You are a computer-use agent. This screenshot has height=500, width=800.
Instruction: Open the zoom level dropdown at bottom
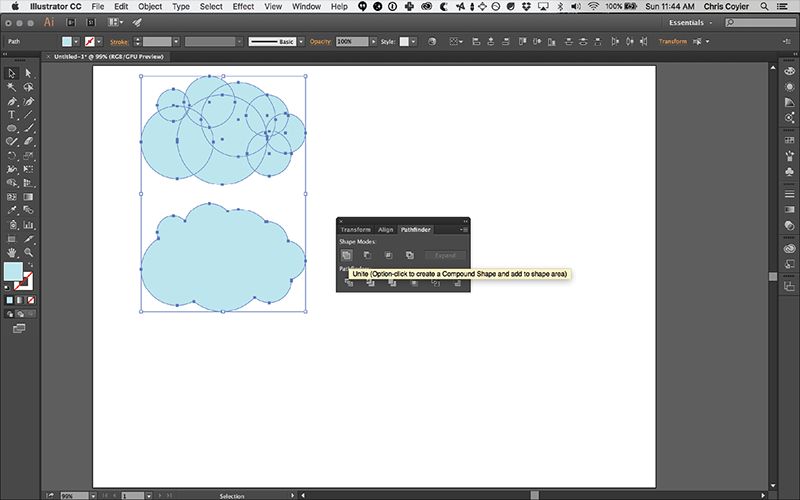[83, 495]
